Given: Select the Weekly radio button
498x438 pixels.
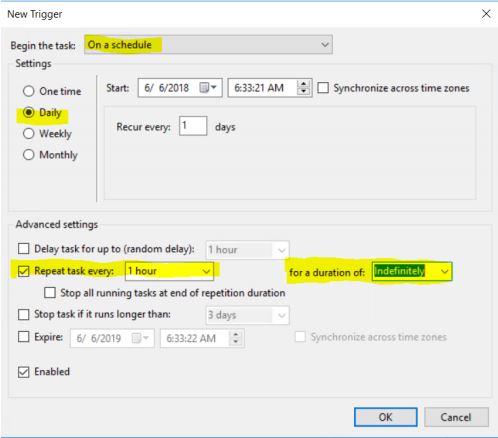Looking at the screenshot, I should (29, 133).
